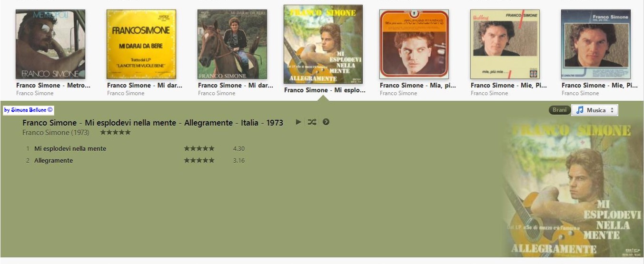Rate the Allegramente track stars
Image resolution: width=644 pixels, height=264 pixels.
[199, 160]
